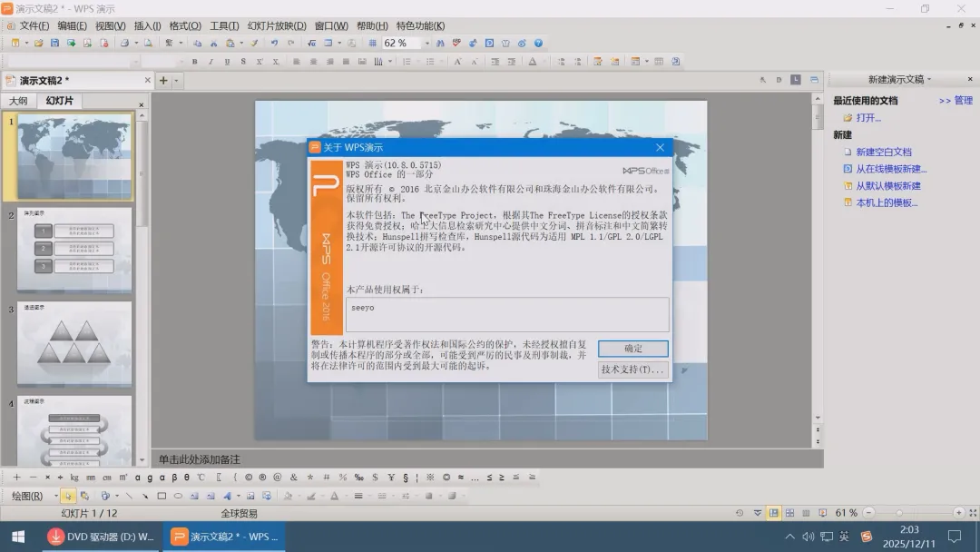Click the Open file folder icon
Screen dimensions: 980x552
pyautogui.click(x=38, y=44)
